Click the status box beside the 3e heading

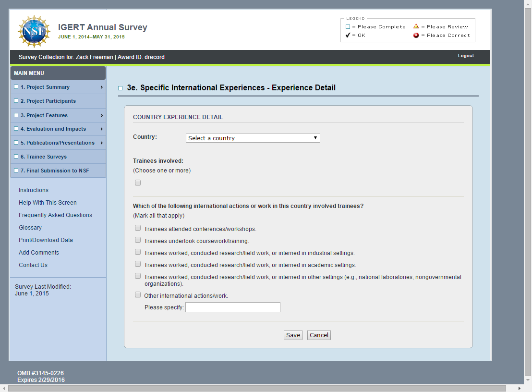(120, 88)
